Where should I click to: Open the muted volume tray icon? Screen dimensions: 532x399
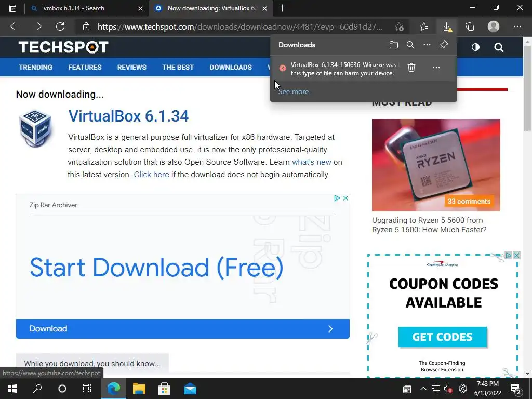448,389
